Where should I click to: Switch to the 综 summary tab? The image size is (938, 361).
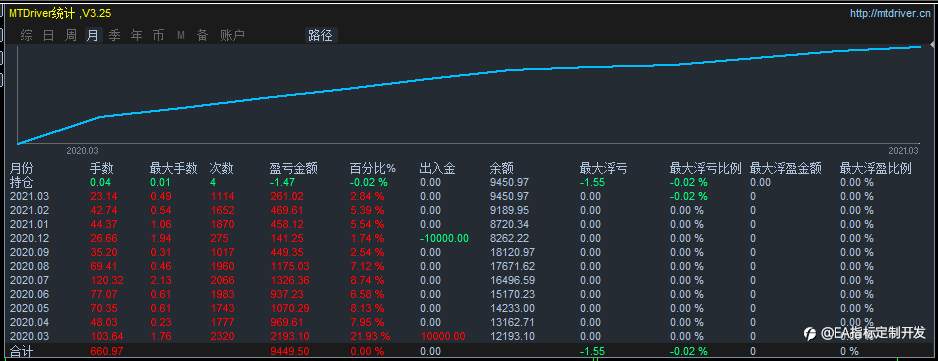pyautogui.click(x=27, y=35)
